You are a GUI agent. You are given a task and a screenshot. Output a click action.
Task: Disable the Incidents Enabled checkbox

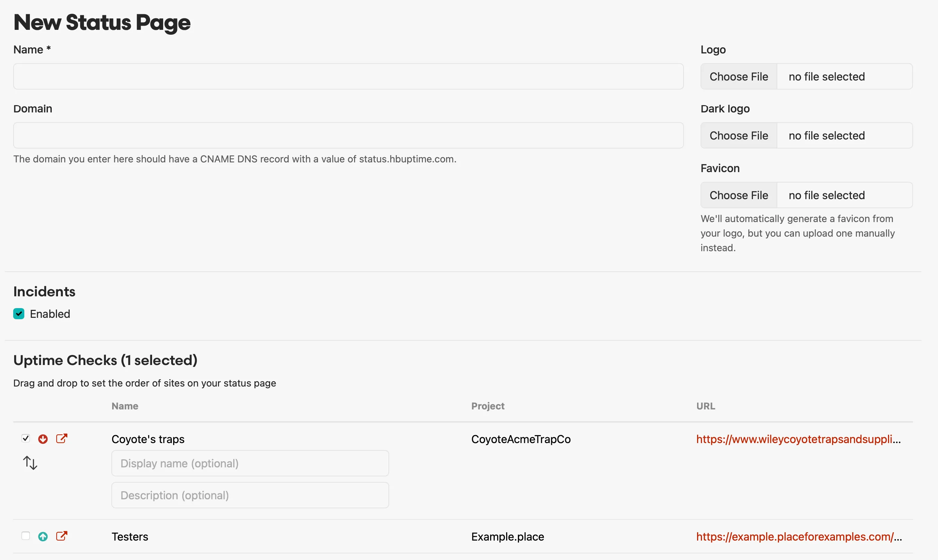(x=19, y=314)
